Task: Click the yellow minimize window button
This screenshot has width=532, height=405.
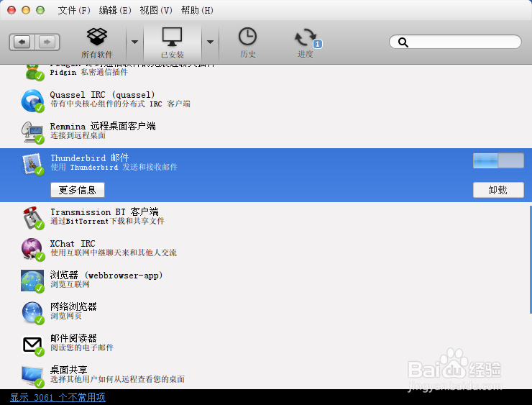Action: [26, 10]
